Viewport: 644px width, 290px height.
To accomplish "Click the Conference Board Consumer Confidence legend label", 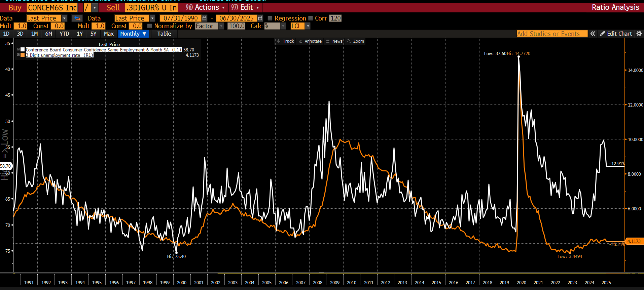I will tap(104, 49).
